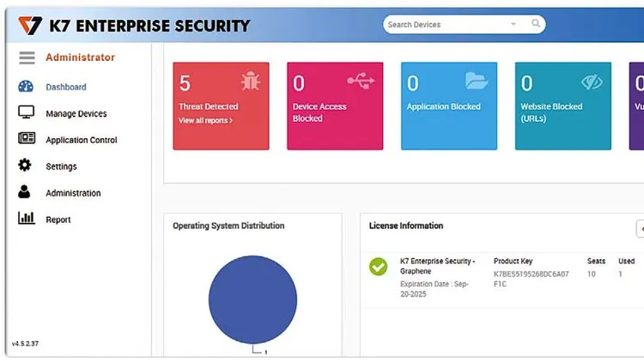Click the crossed-eye icon on Website Blocked tile
644x361 pixels.
tap(592, 82)
